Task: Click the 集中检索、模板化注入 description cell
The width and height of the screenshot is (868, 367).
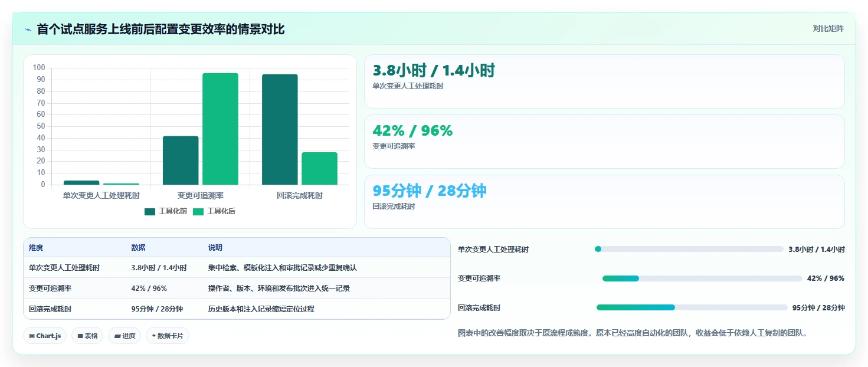Action: tap(282, 268)
